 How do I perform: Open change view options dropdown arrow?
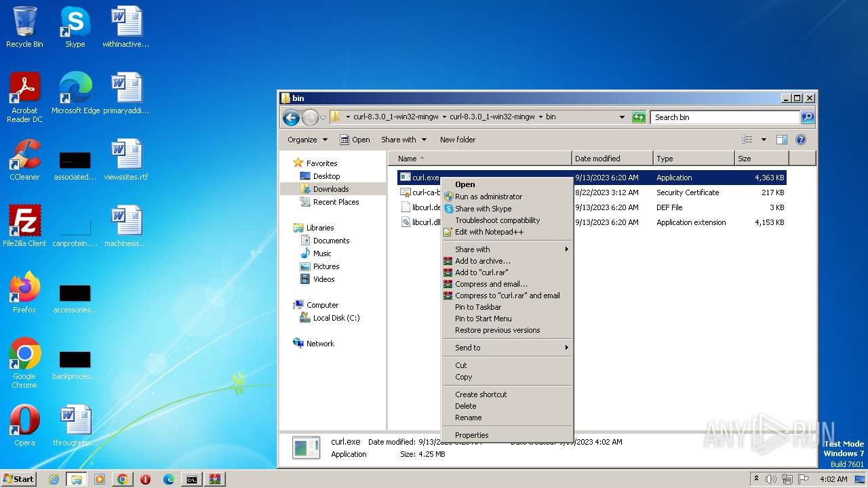pos(764,140)
